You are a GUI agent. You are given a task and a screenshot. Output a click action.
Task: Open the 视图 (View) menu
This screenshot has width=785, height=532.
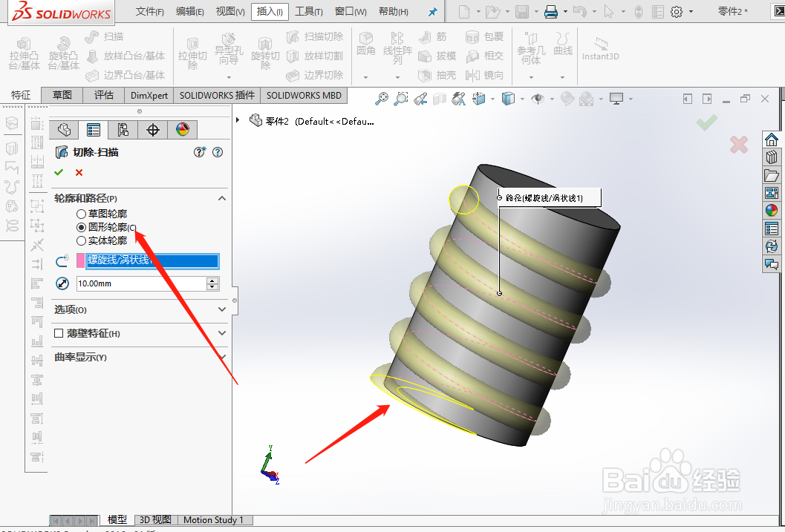[230, 11]
